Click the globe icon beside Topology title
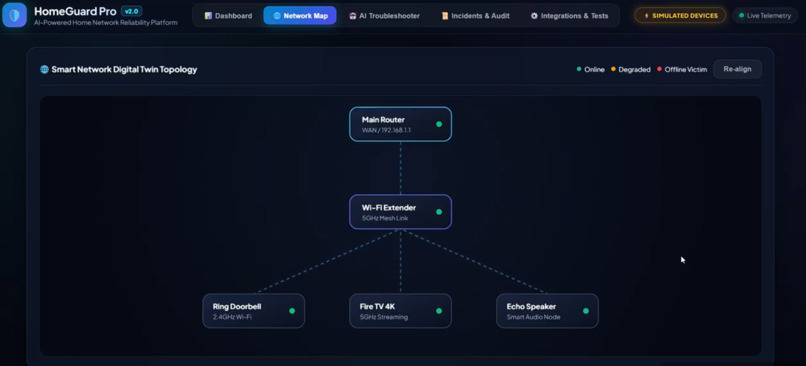This screenshot has width=806, height=366. tap(44, 69)
